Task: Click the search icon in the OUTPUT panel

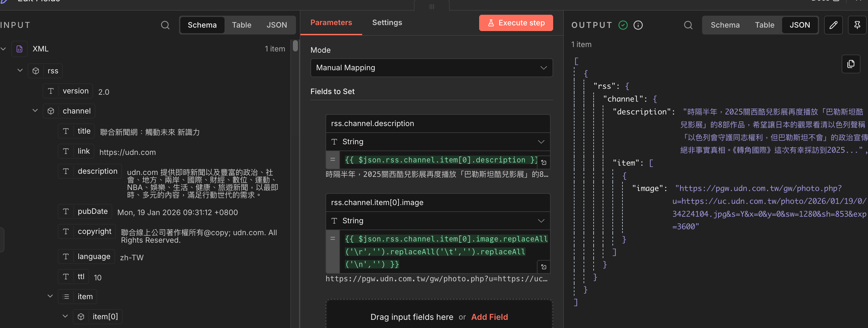Action: click(688, 25)
